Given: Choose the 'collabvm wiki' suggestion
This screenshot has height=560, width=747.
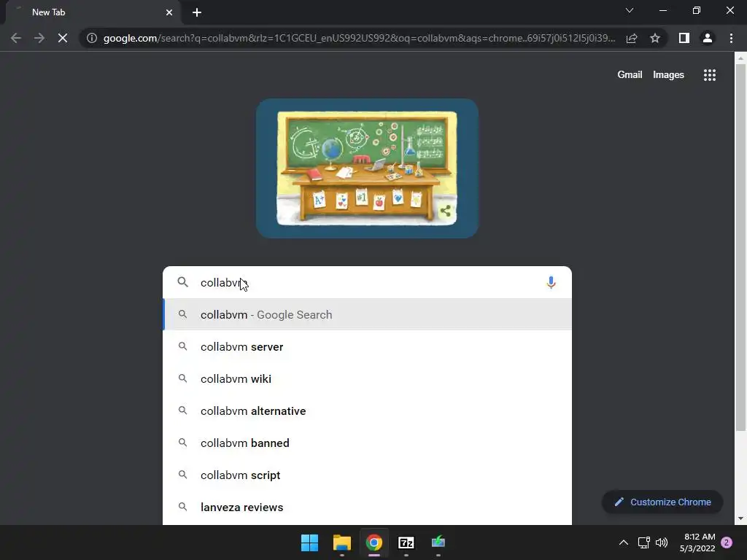Looking at the screenshot, I should coord(367,378).
